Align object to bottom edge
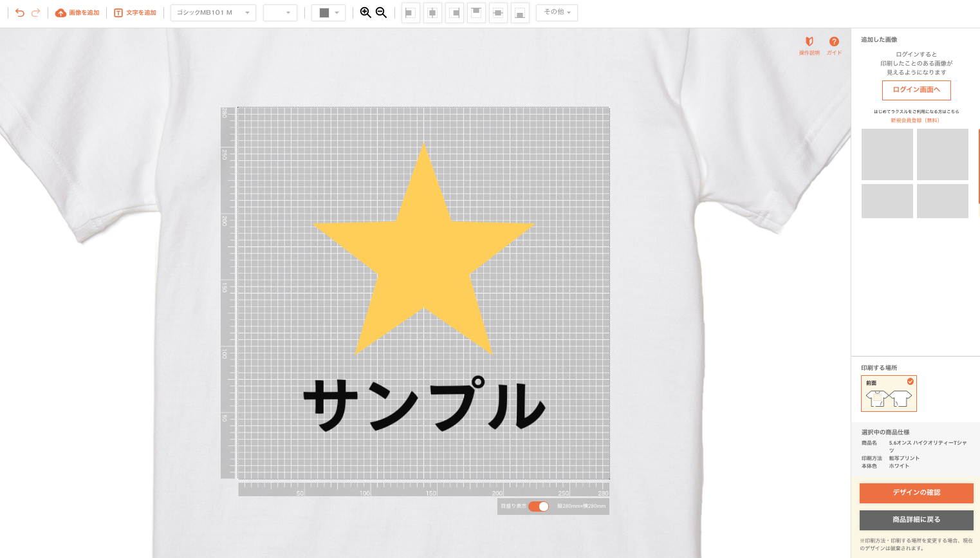Image resolution: width=980 pixels, height=558 pixels. click(x=520, y=13)
